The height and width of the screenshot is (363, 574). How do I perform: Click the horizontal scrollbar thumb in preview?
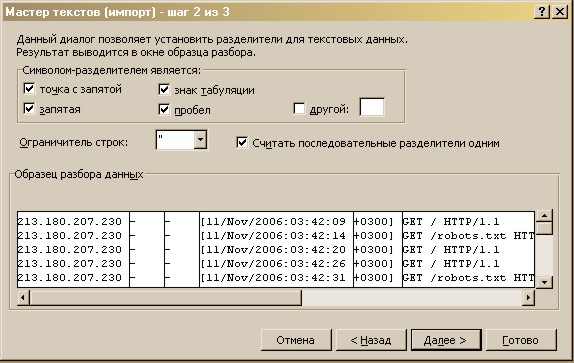pos(165,297)
